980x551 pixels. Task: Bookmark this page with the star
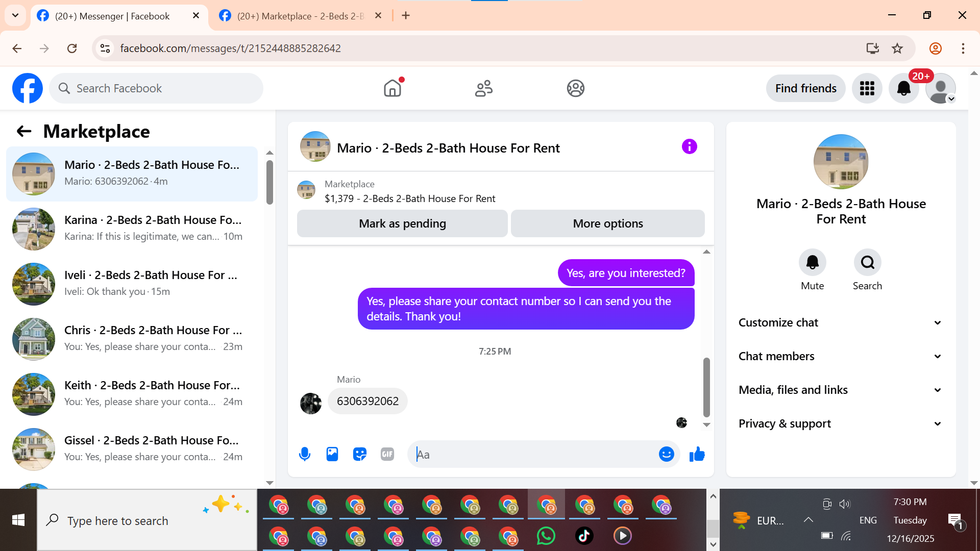897,48
